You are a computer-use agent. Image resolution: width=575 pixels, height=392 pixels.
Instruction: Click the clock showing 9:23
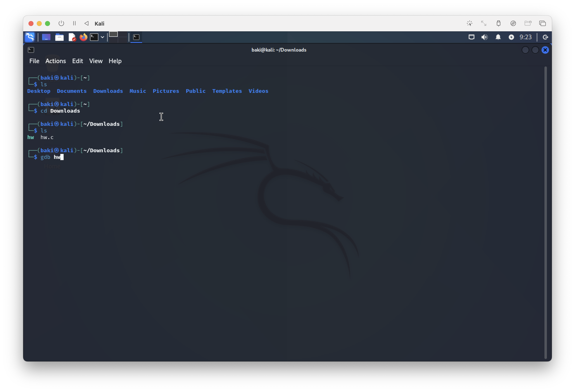[x=525, y=37]
